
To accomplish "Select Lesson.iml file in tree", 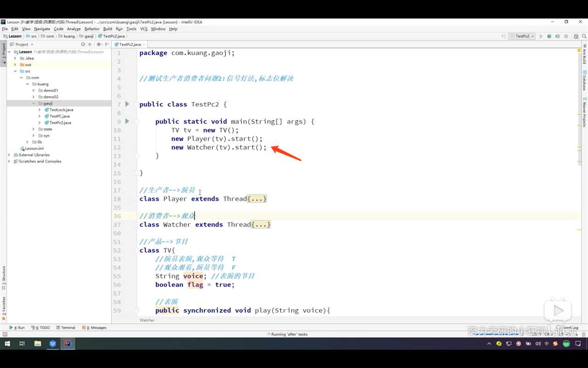I will point(32,149).
